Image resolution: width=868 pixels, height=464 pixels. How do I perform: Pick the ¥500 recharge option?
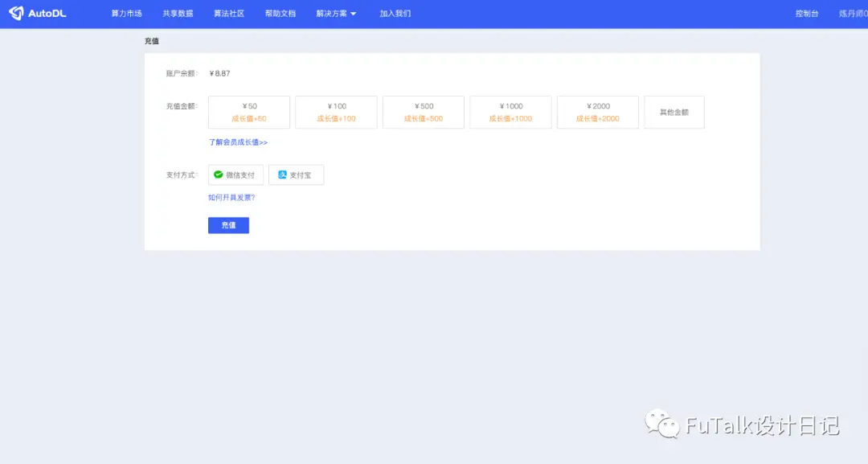[x=424, y=113]
